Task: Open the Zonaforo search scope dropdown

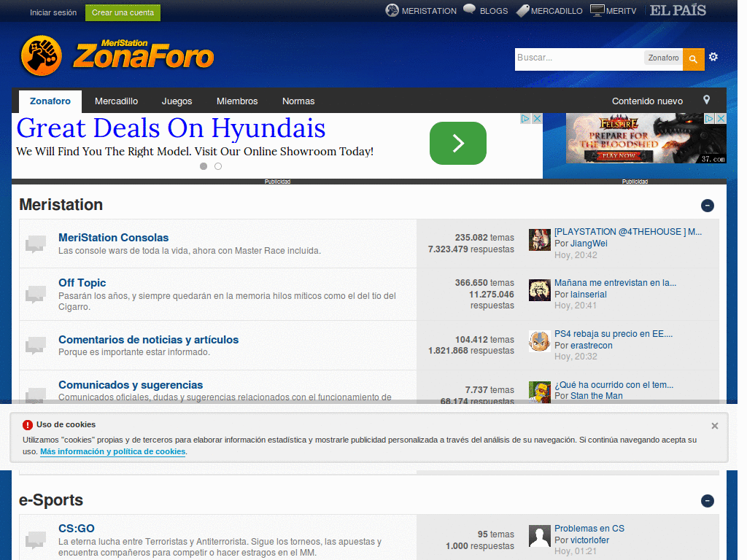Action: click(x=663, y=57)
